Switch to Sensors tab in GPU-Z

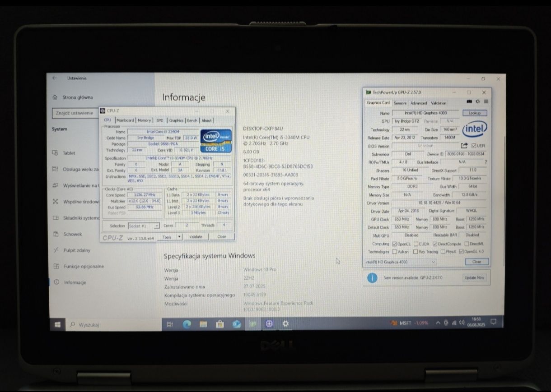click(x=400, y=103)
